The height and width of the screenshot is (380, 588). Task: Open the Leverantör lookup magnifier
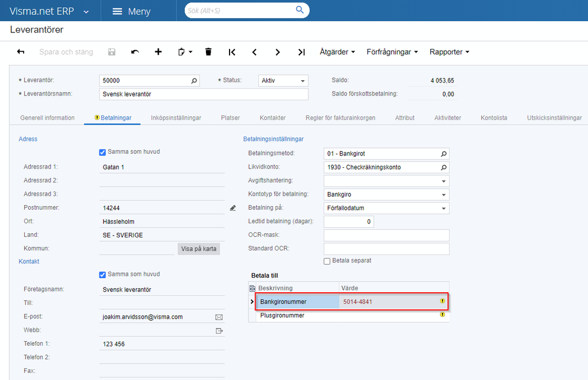[x=194, y=81]
